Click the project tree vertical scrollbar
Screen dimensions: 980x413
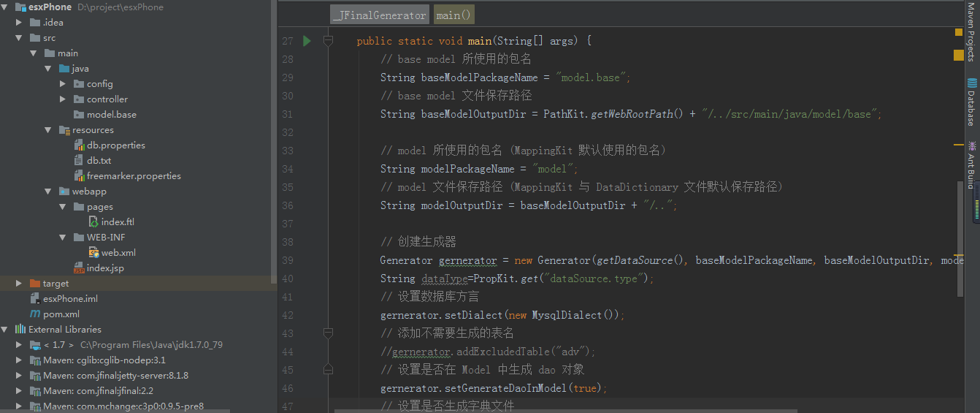[274, 143]
